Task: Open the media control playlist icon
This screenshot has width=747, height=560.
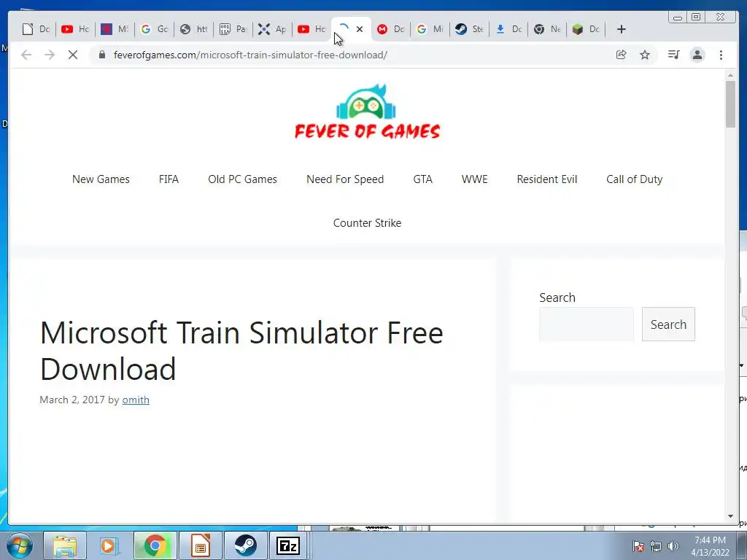Action: (673, 55)
